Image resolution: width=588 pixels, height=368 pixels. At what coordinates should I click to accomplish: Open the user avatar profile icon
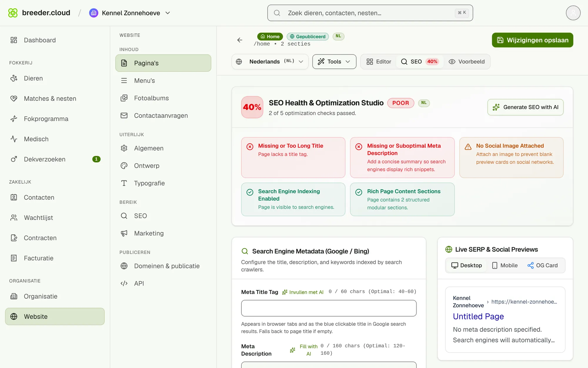coord(573,13)
